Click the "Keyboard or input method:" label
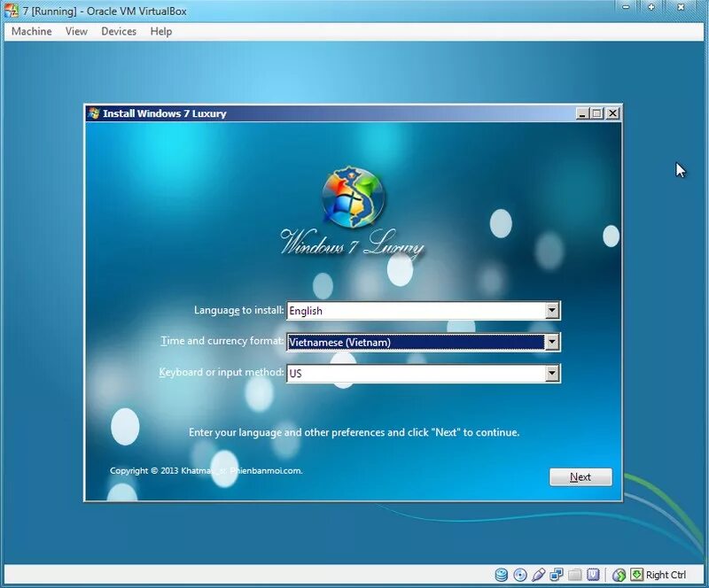 tap(221, 373)
